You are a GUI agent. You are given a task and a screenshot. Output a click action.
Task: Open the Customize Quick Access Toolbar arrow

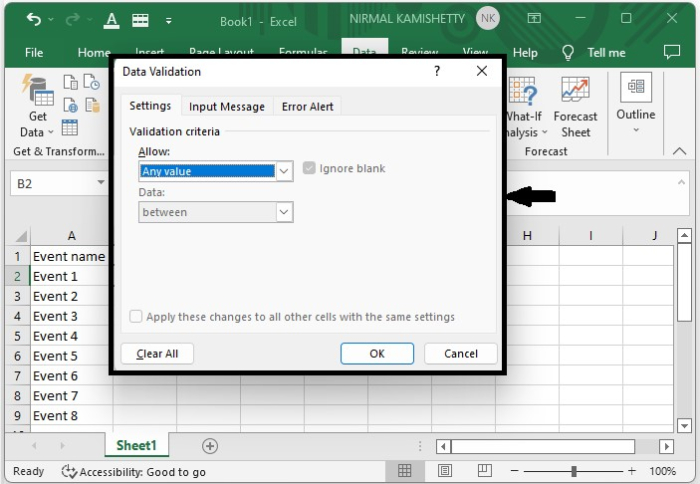point(168,21)
